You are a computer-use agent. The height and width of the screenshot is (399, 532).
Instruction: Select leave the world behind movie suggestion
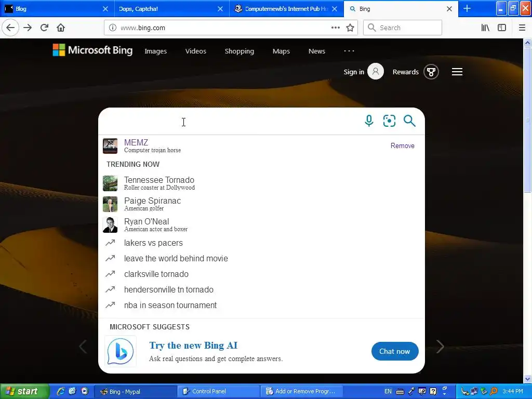261,259
